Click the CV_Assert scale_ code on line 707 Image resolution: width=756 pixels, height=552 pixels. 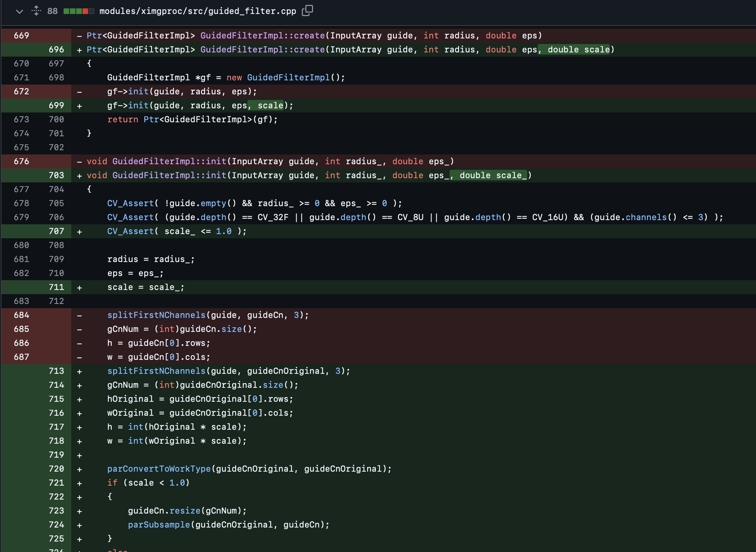point(176,231)
